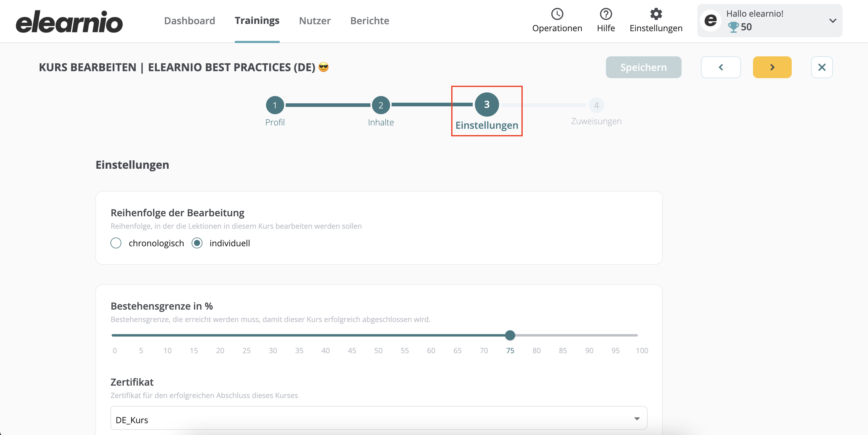Go to step 2 Inhalte
The height and width of the screenshot is (435, 868).
pos(381,105)
